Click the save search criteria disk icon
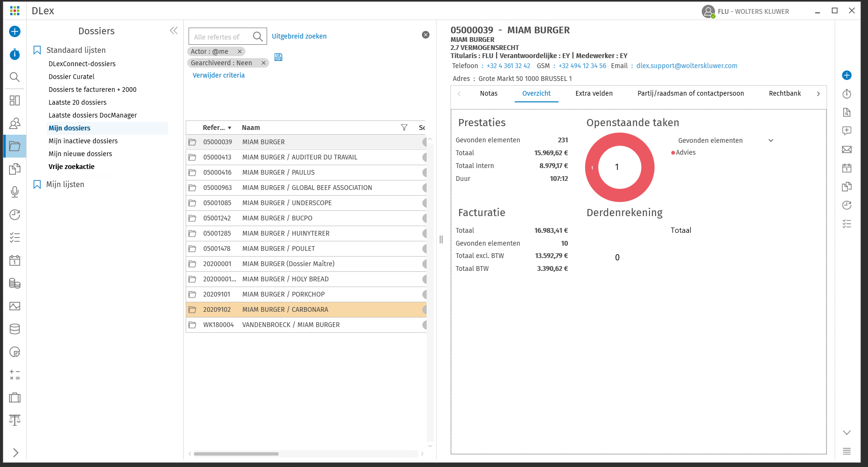This screenshot has height=467, width=868. [x=279, y=57]
